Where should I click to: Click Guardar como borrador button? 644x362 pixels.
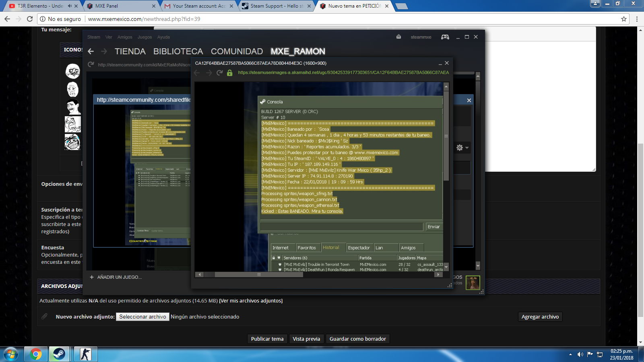(x=358, y=339)
